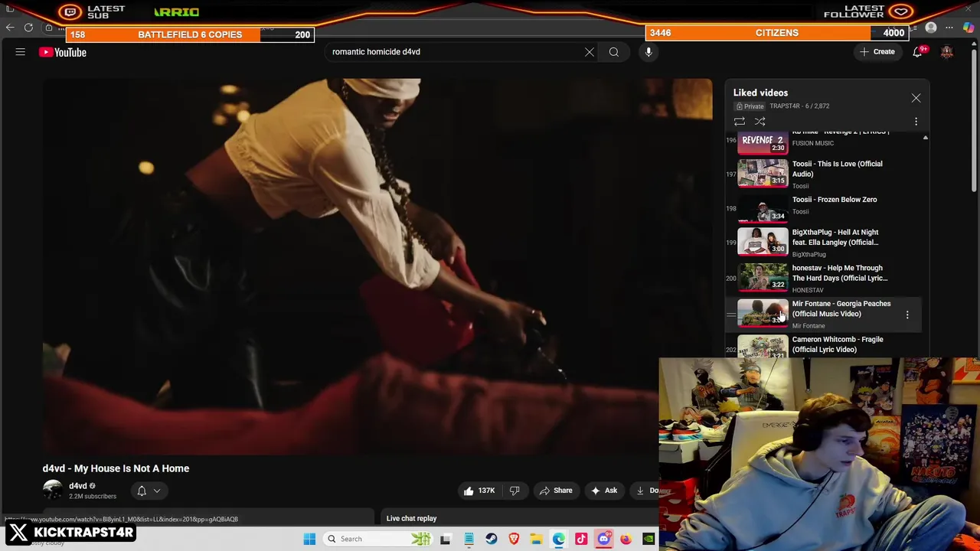The height and width of the screenshot is (551, 980).
Task: Clear the search box text
Action: [590, 52]
